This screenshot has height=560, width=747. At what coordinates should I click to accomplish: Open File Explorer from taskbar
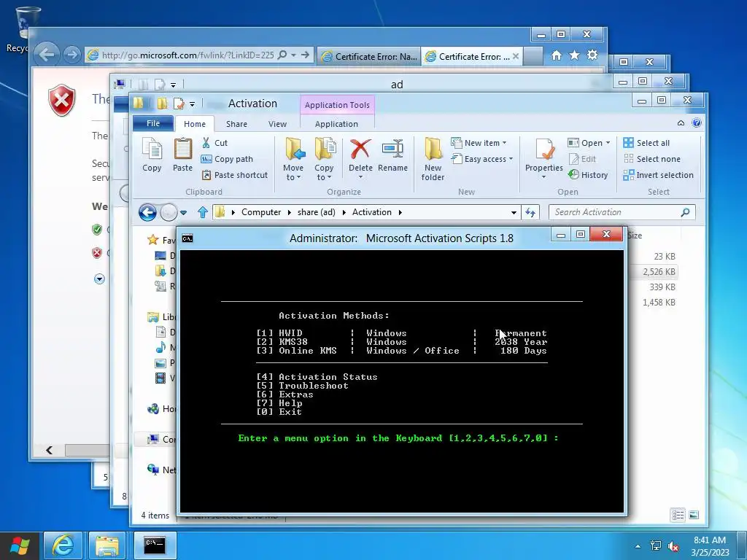click(x=107, y=545)
